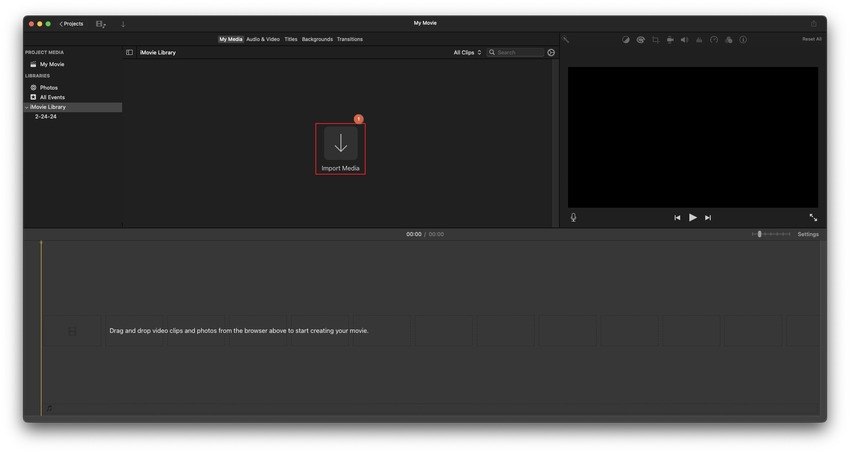Go back to Projects
The width and height of the screenshot is (850, 453).
click(71, 23)
